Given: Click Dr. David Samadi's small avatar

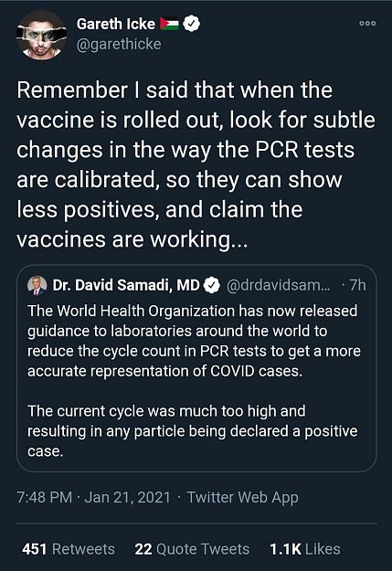Looking at the screenshot, I should pos(37,285).
